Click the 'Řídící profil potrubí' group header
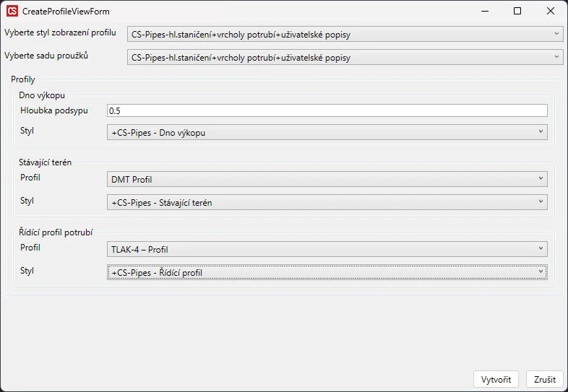 pos(56,232)
